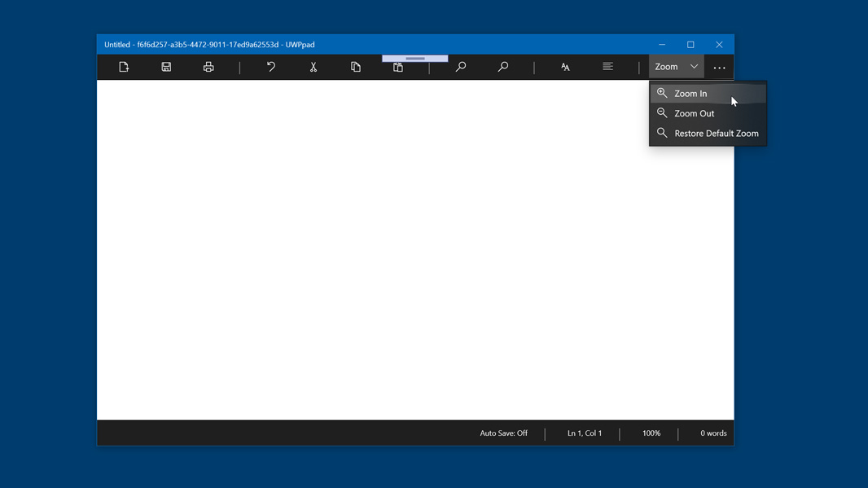This screenshot has height=488, width=868.
Task: Click the 0 words counter
Action: click(712, 433)
